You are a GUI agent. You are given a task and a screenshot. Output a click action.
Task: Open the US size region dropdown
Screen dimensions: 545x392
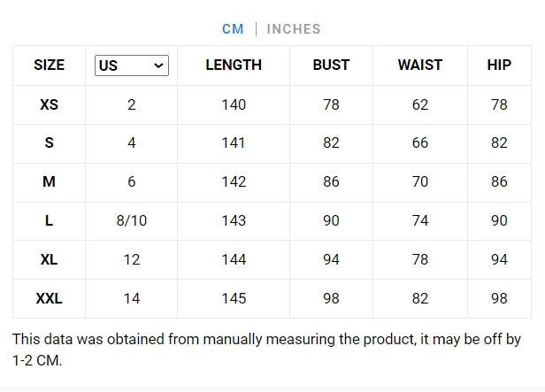click(x=132, y=65)
